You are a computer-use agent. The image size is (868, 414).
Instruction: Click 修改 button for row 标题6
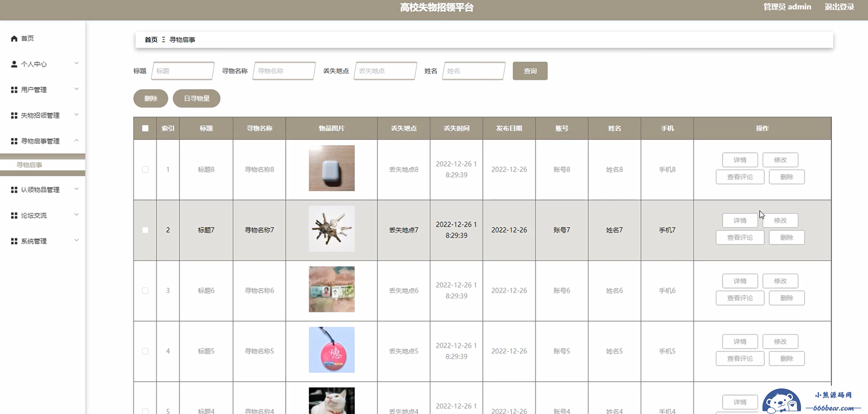pos(780,281)
